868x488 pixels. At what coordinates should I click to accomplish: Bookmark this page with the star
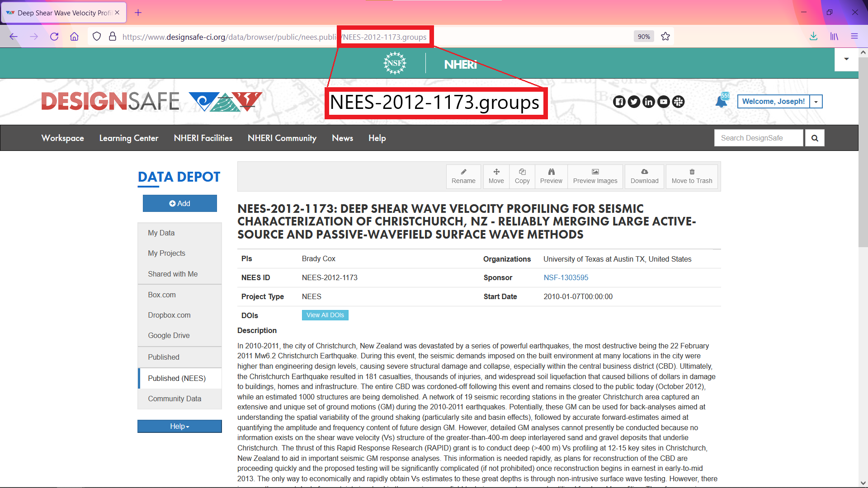[665, 37]
